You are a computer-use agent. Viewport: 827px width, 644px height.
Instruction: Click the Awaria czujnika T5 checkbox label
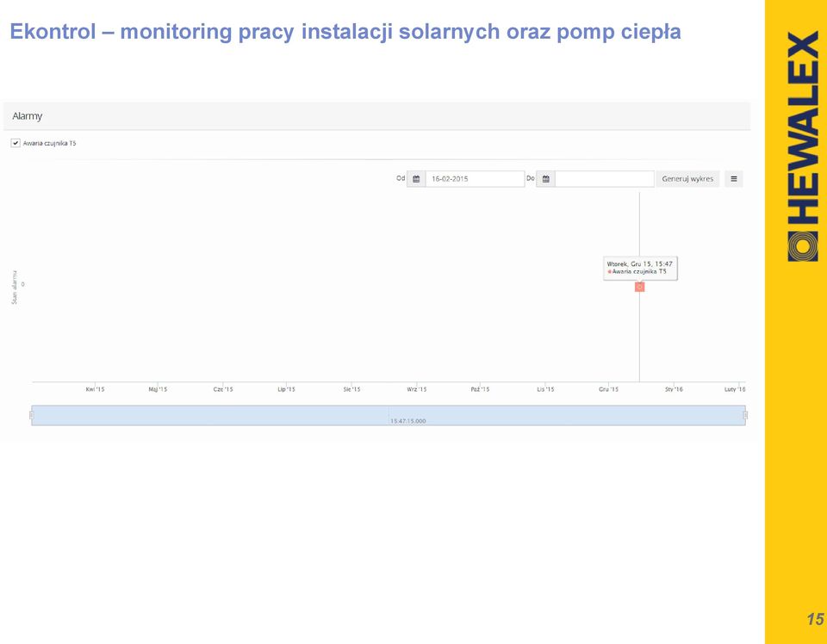50,143
